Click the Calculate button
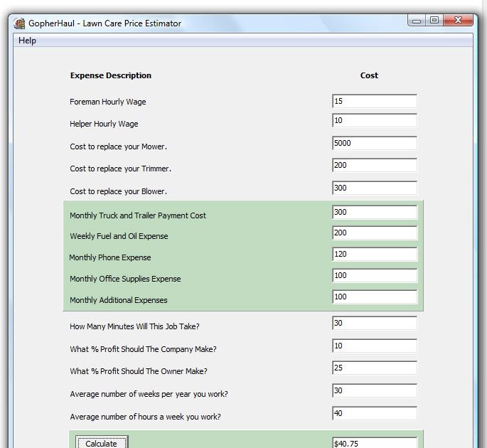 (101, 442)
